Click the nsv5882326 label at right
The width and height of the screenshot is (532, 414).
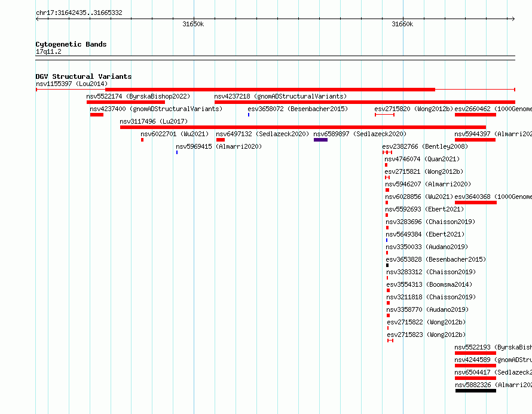[493, 385]
